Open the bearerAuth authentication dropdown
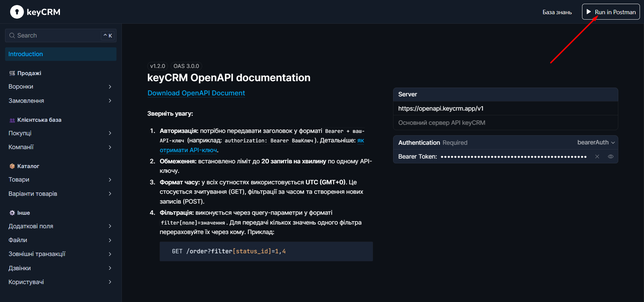This screenshot has width=644, height=302. point(596,142)
